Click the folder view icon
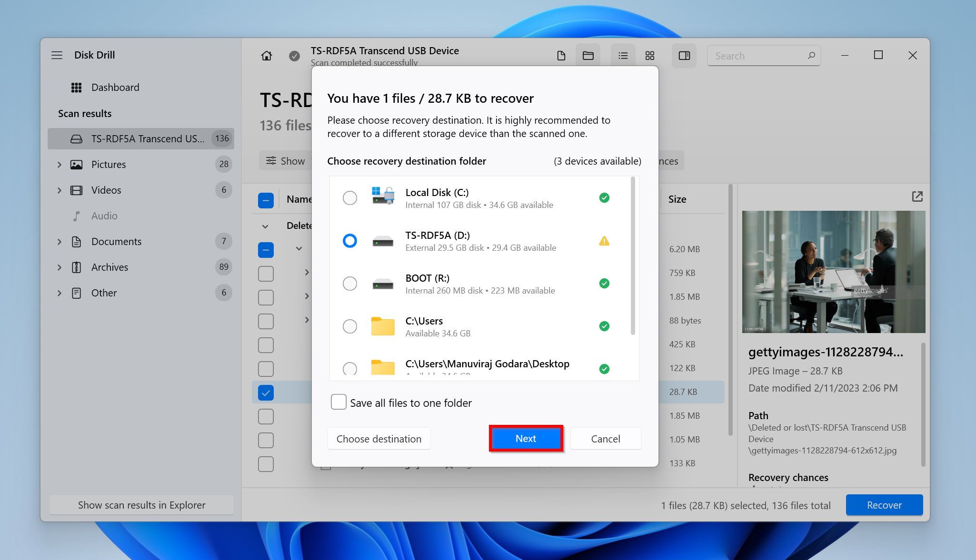 pos(588,56)
